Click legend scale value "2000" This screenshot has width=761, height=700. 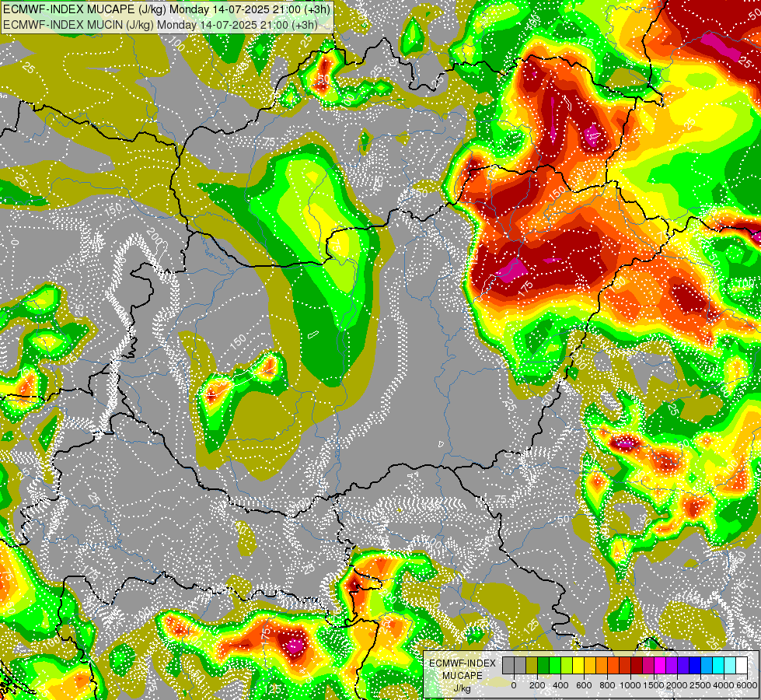pyautogui.click(x=678, y=685)
